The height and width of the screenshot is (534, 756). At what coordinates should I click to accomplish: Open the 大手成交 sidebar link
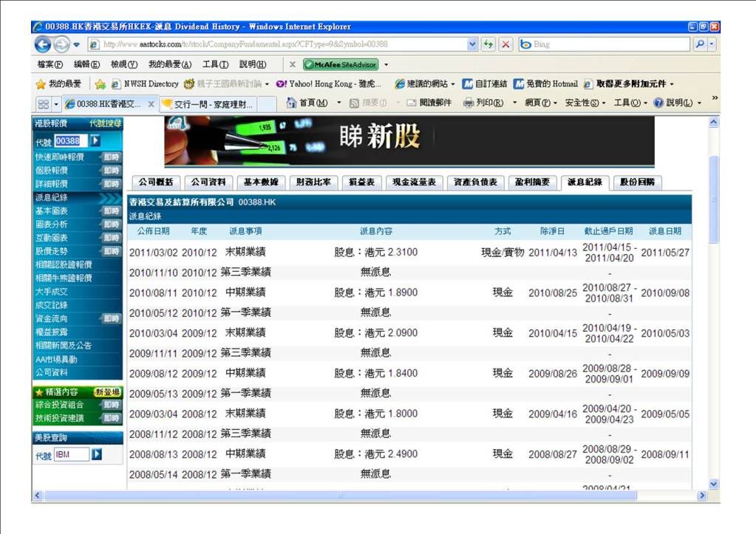52,292
